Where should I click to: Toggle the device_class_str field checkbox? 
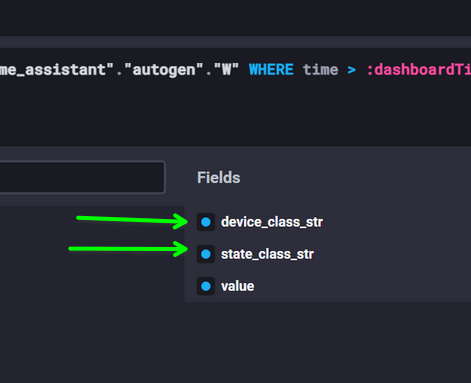coord(206,222)
